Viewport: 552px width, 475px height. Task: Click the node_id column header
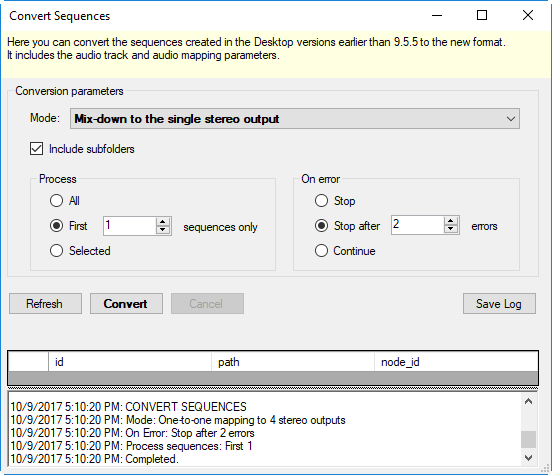point(456,362)
